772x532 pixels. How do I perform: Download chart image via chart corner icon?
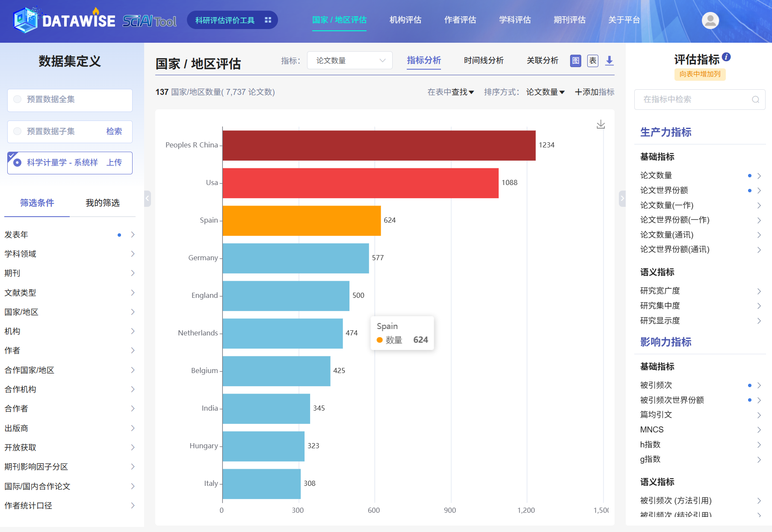point(600,124)
